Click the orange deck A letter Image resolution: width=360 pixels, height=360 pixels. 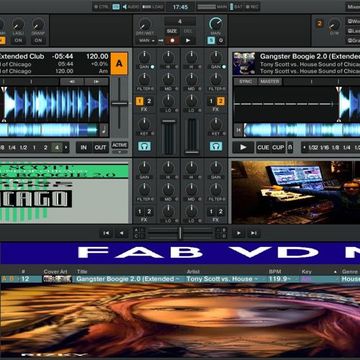pos(119,63)
